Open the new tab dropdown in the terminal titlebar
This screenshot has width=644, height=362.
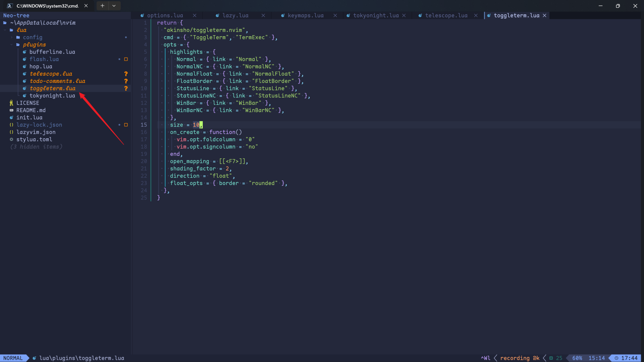point(114,6)
